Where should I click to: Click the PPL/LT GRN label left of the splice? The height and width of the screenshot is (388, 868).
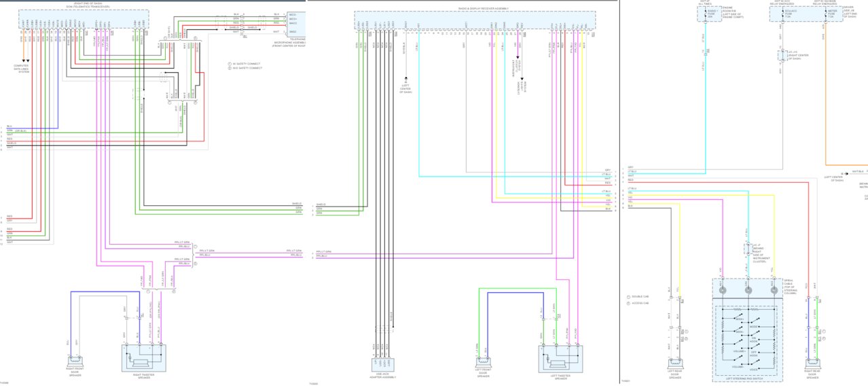(182, 243)
